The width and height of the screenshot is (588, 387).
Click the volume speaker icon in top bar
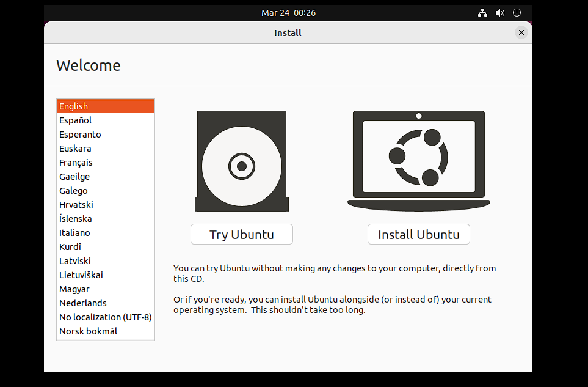pyautogui.click(x=499, y=13)
